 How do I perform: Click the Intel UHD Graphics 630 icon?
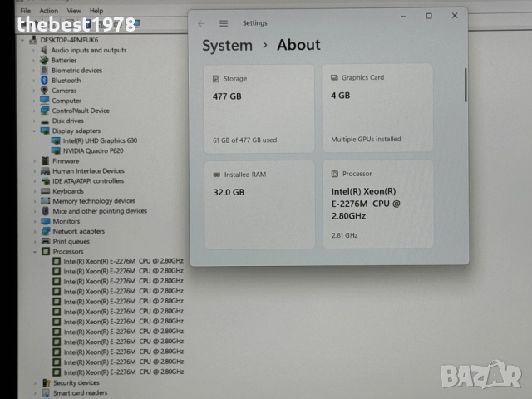pyautogui.click(x=56, y=140)
